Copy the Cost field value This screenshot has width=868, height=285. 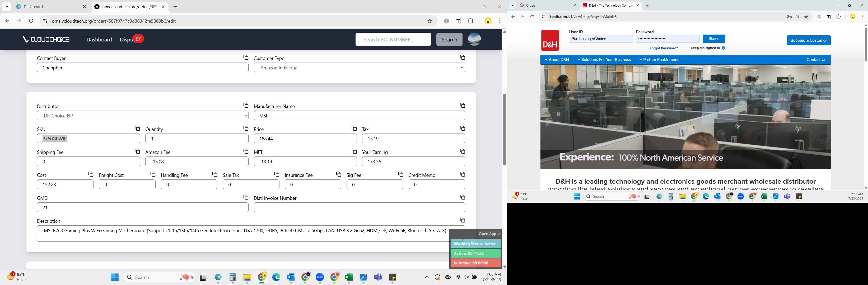point(91,174)
